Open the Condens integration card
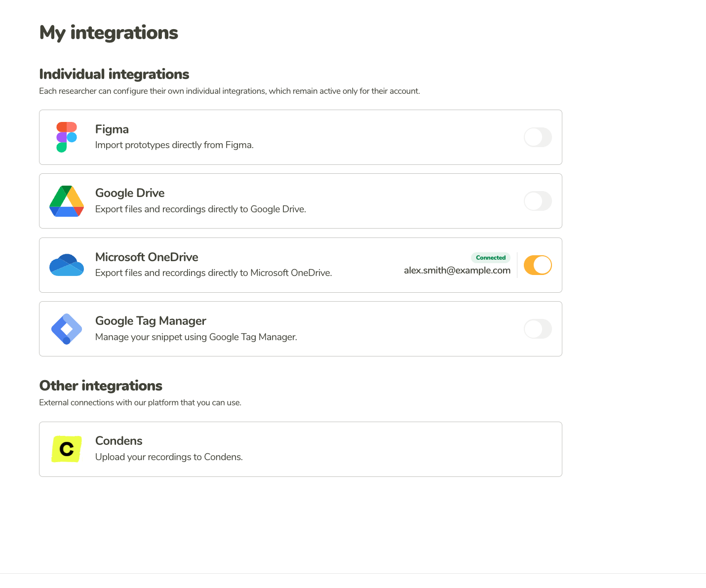The image size is (706, 588). click(x=301, y=449)
